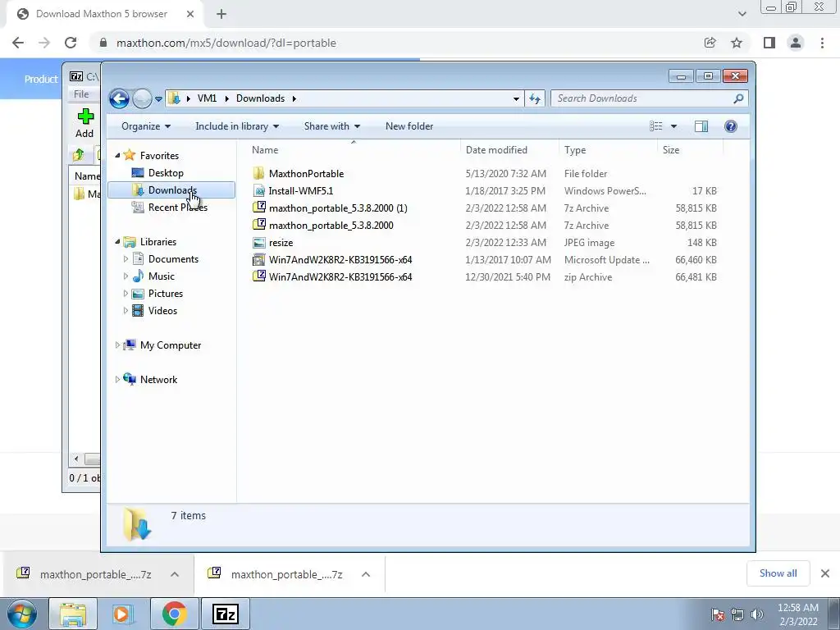Select the Music library icon
This screenshot has height=630, width=840.
pyautogui.click(x=138, y=276)
